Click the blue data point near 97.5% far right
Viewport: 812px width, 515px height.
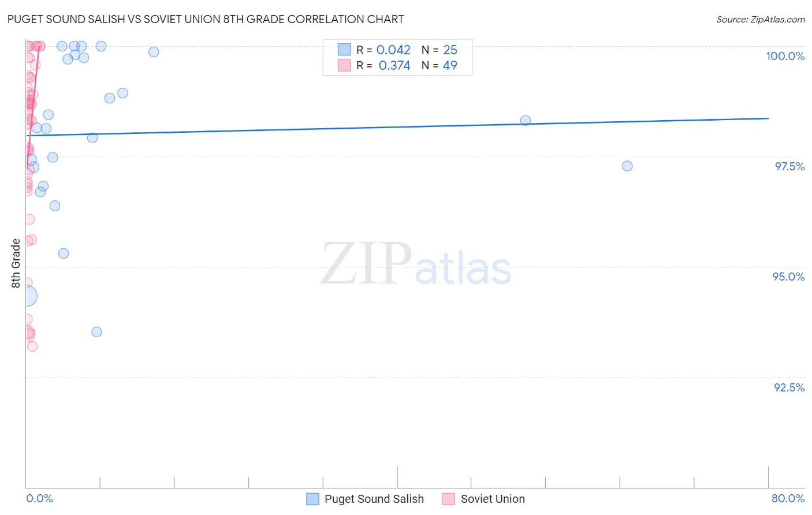(x=627, y=166)
